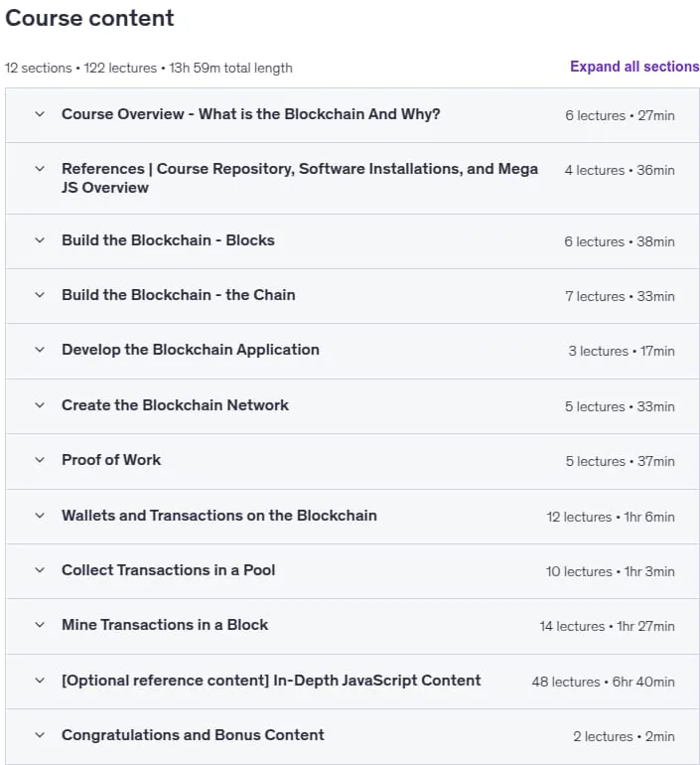Click the 12 lectures • 1hr 6min label

(611, 517)
